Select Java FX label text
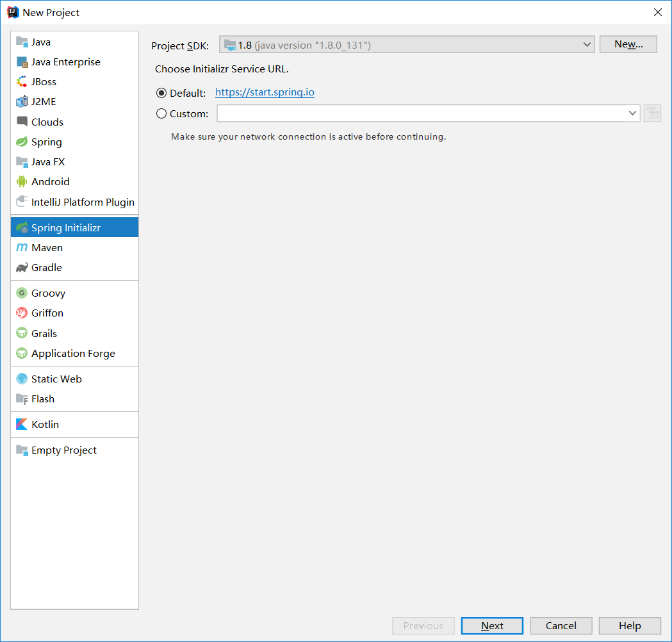Image resolution: width=672 pixels, height=642 pixels. (x=48, y=162)
